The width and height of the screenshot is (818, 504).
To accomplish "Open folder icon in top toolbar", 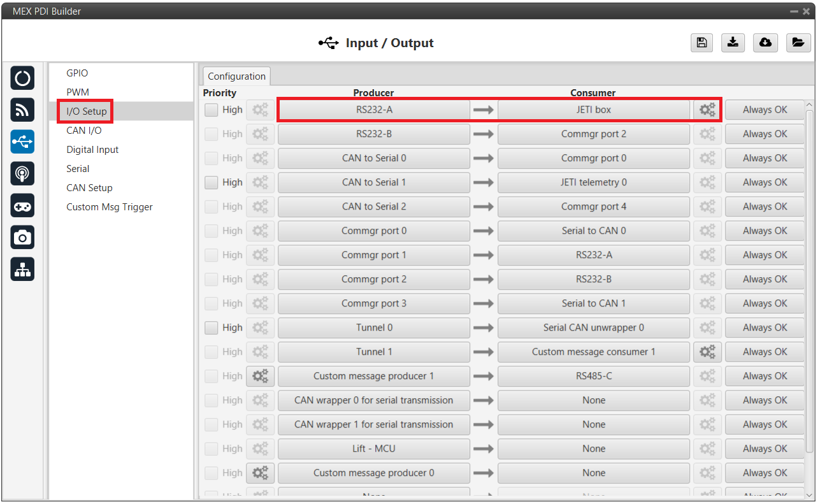I will tap(798, 43).
